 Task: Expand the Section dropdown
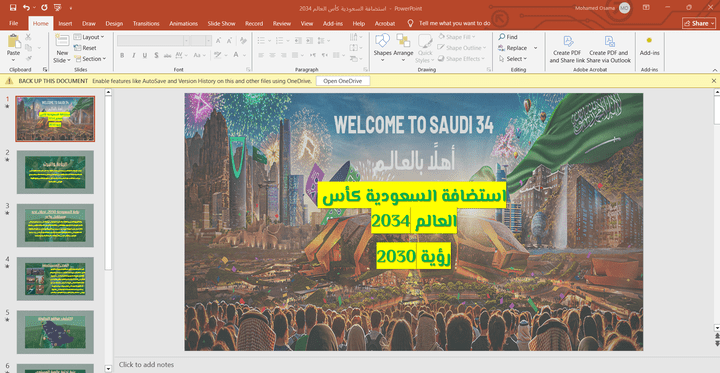tap(90, 59)
